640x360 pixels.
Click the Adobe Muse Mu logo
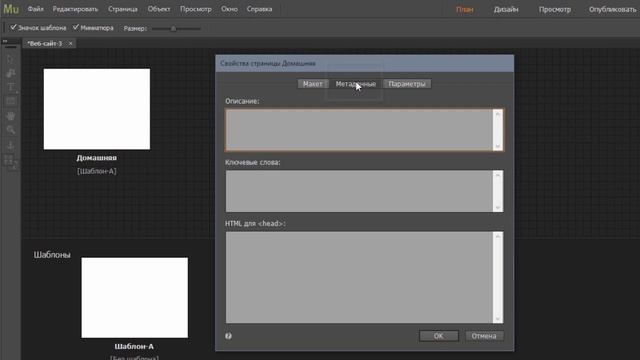[x=11, y=9]
